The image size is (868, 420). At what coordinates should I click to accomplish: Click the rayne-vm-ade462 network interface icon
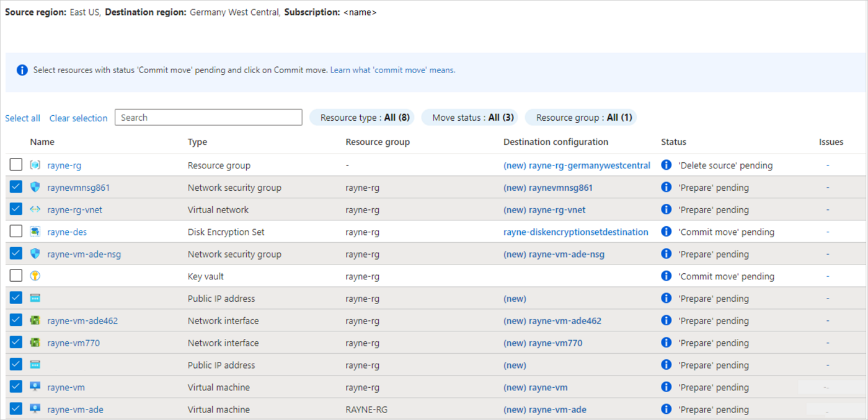point(35,321)
